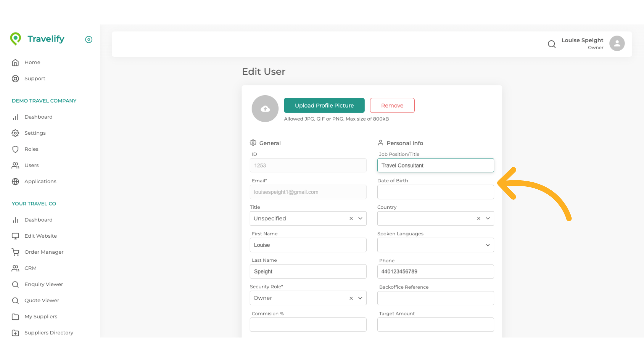Expand the Title dropdown
The width and height of the screenshot is (644, 362).
[360, 219]
